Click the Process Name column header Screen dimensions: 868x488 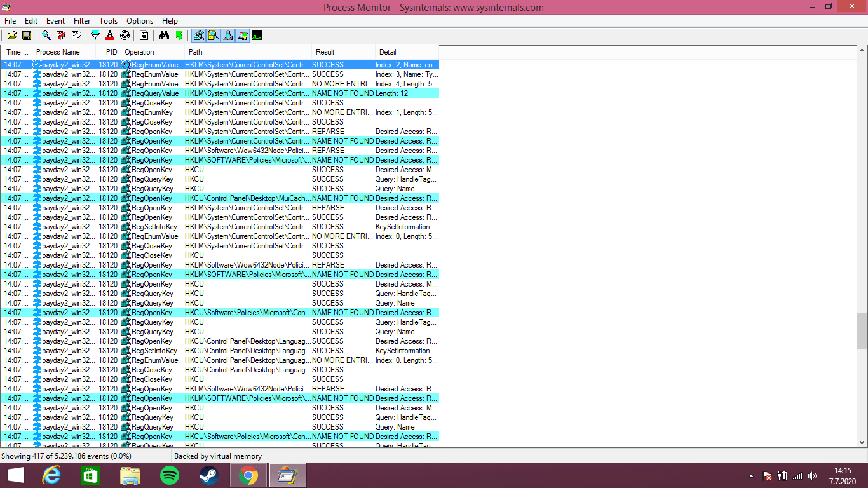pos(64,52)
